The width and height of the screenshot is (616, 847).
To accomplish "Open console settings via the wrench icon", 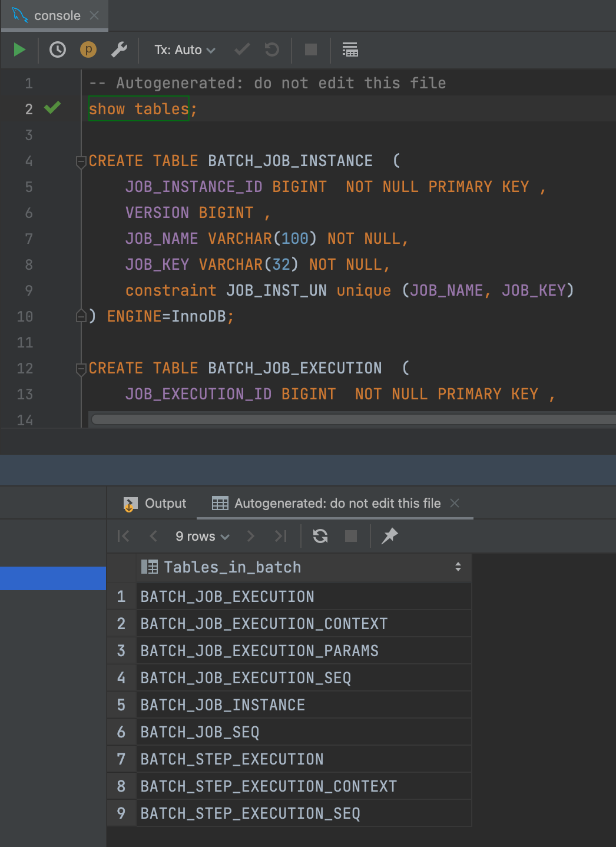I will point(119,49).
